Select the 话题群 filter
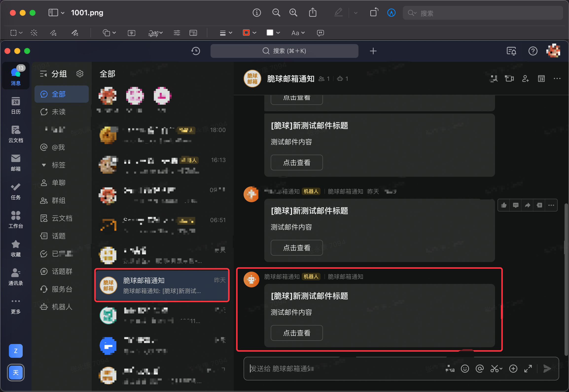This screenshot has width=569, height=392. pos(62,271)
